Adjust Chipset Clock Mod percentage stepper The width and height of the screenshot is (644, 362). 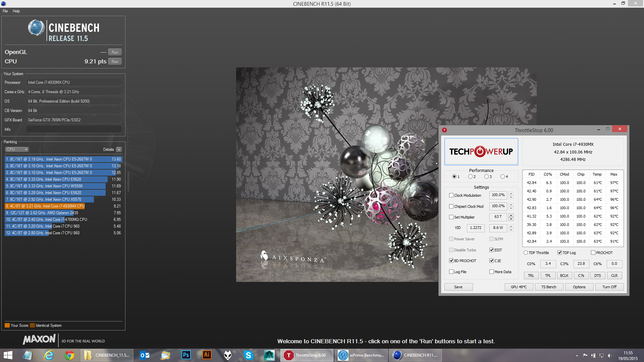(x=511, y=206)
